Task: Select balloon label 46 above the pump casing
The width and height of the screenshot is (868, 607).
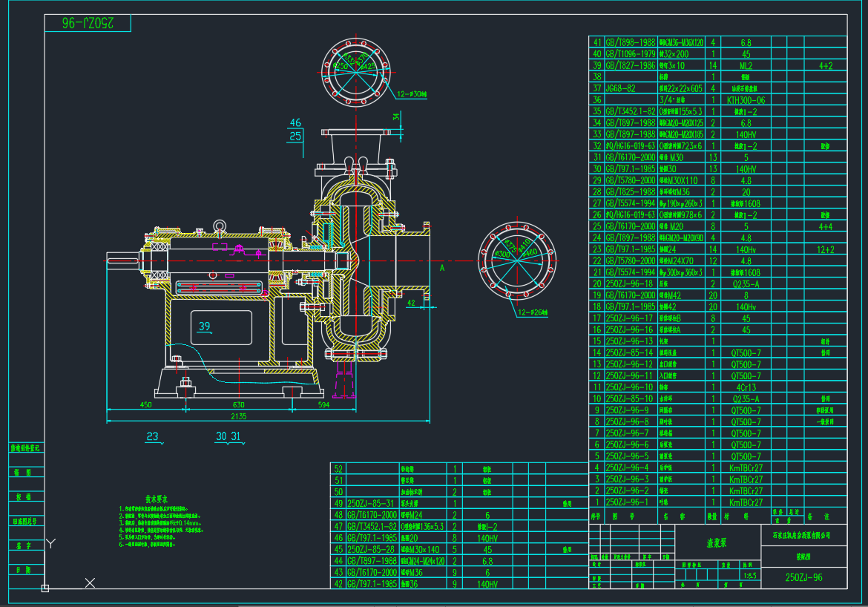Action: 296,122
